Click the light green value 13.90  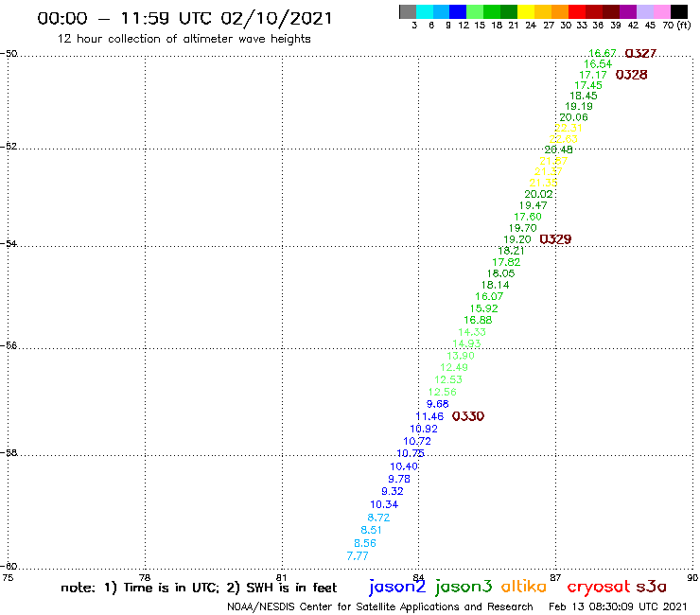pyautogui.click(x=461, y=356)
